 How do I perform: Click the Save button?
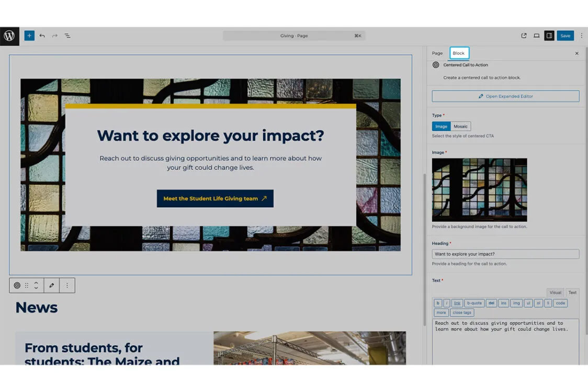(x=565, y=36)
